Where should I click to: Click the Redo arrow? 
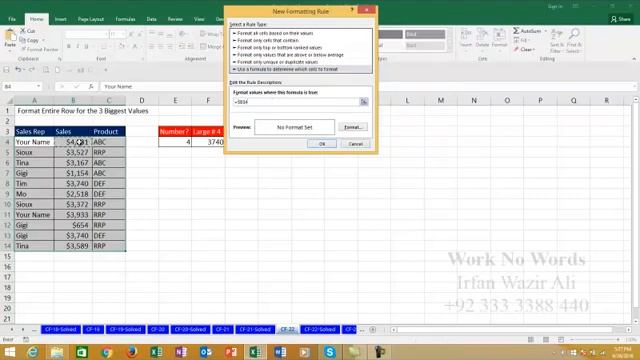point(32,70)
